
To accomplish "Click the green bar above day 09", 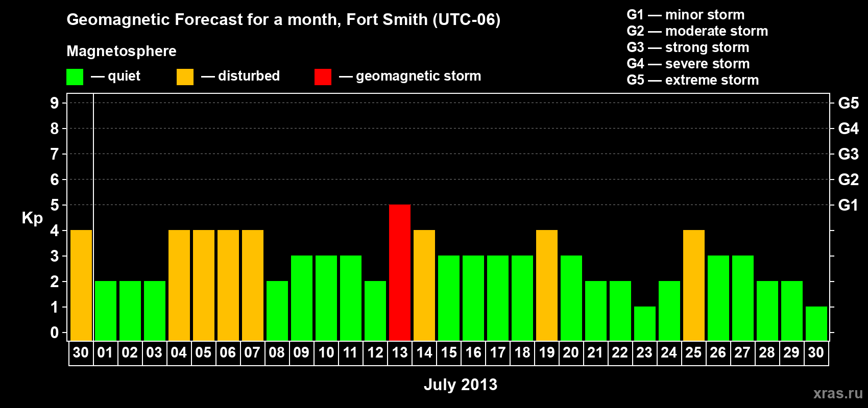I will [x=302, y=298].
